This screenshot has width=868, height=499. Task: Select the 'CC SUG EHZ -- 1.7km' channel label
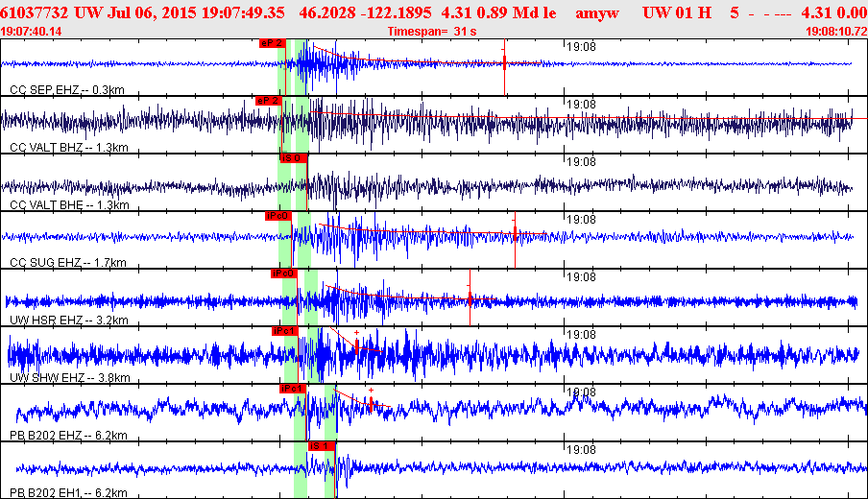68,262
